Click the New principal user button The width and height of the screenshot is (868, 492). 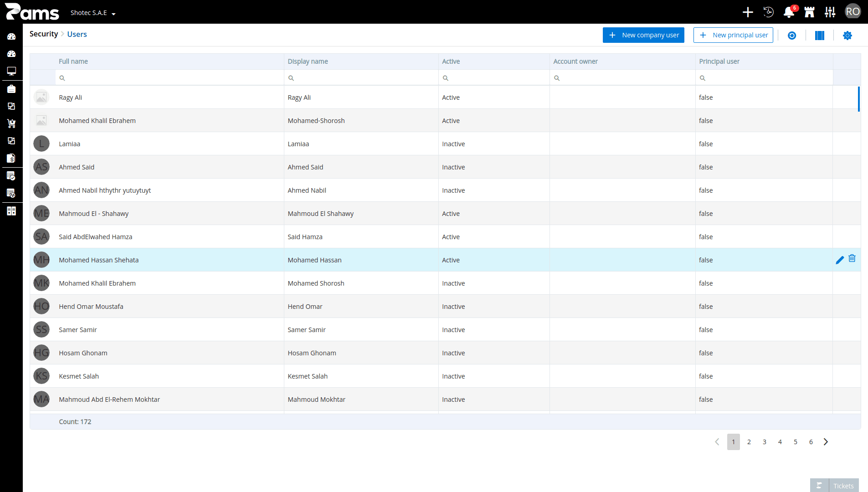point(733,35)
